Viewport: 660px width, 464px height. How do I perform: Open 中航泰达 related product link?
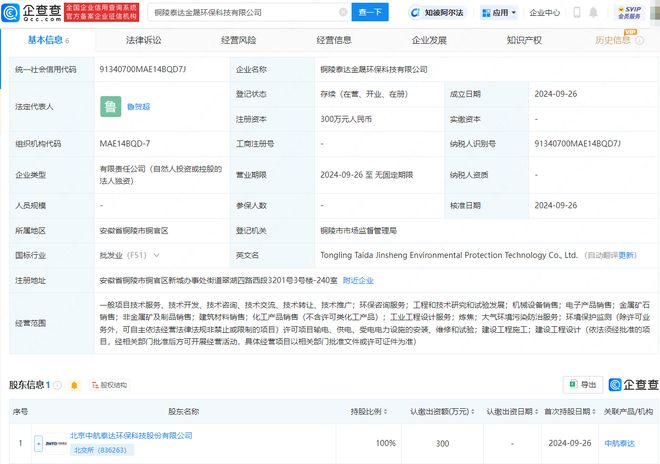[619, 443]
